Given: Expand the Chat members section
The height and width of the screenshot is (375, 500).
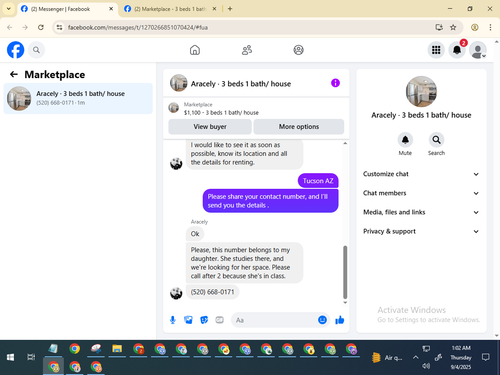Looking at the screenshot, I should (x=421, y=193).
